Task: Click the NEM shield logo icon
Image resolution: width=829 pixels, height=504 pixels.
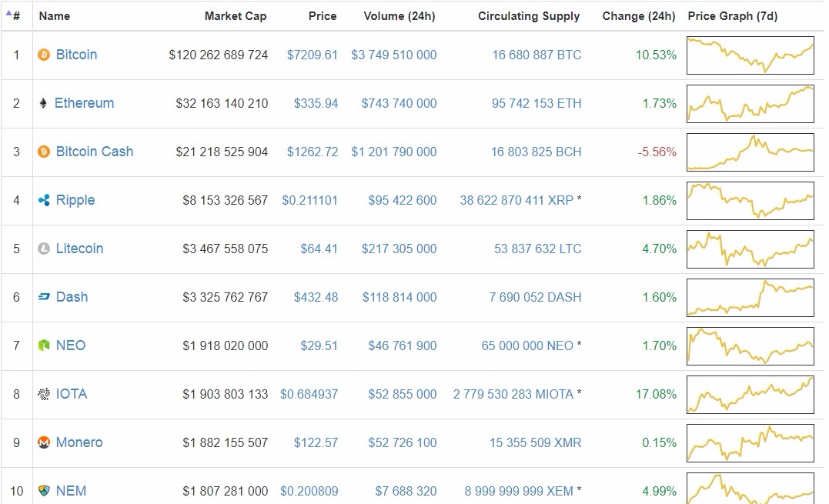Action: [44, 491]
